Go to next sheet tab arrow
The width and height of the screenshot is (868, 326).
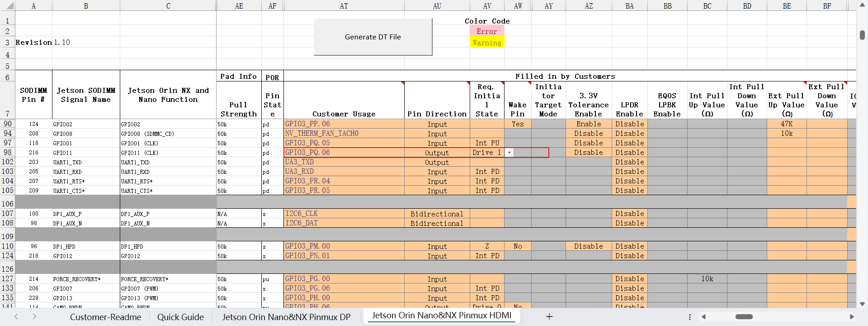34,317
